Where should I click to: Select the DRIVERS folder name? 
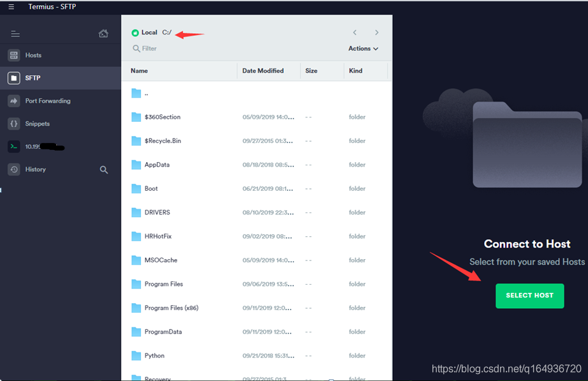pos(157,213)
